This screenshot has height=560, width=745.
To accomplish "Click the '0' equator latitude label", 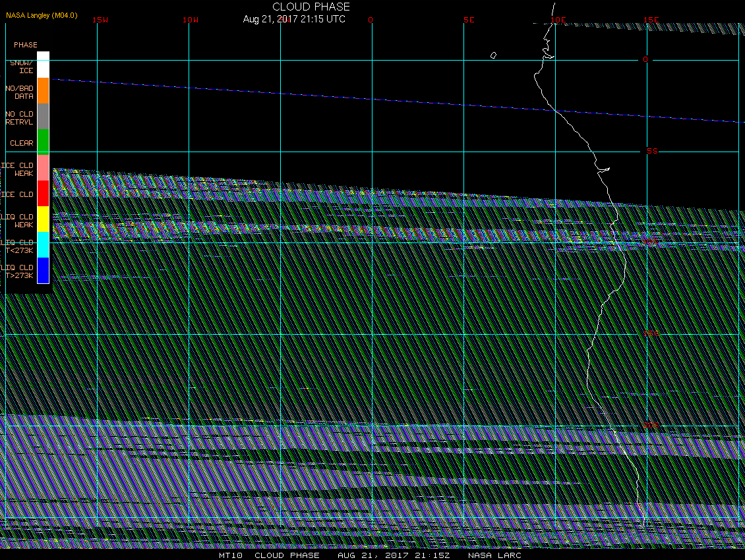I will 645,59.
